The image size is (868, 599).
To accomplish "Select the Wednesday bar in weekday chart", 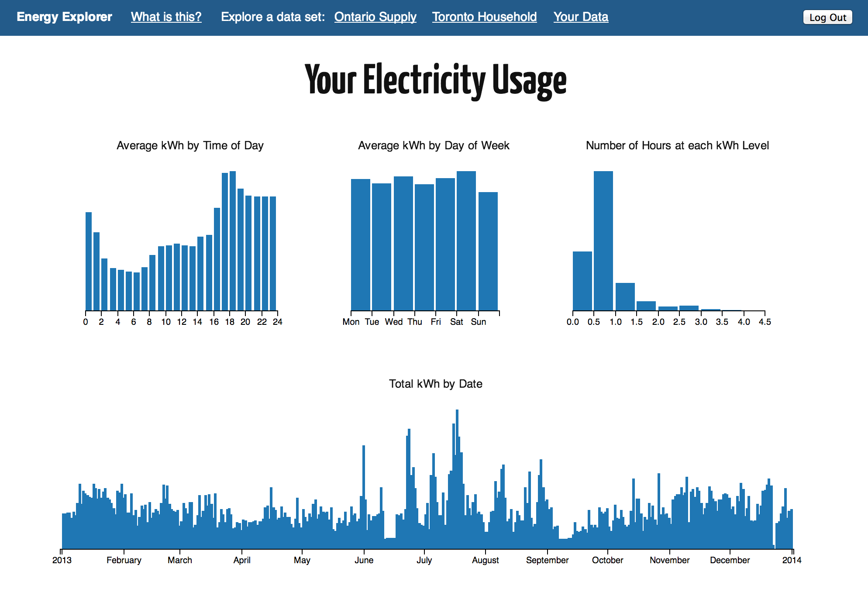I will pos(403,243).
